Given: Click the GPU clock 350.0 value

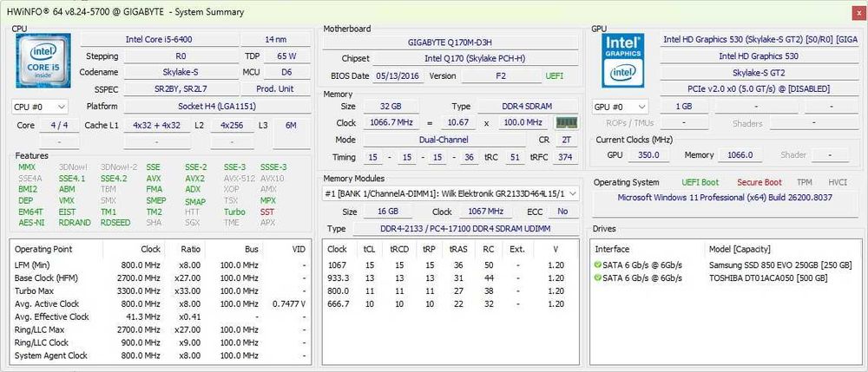Looking at the screenshot, I should (648, 155).
